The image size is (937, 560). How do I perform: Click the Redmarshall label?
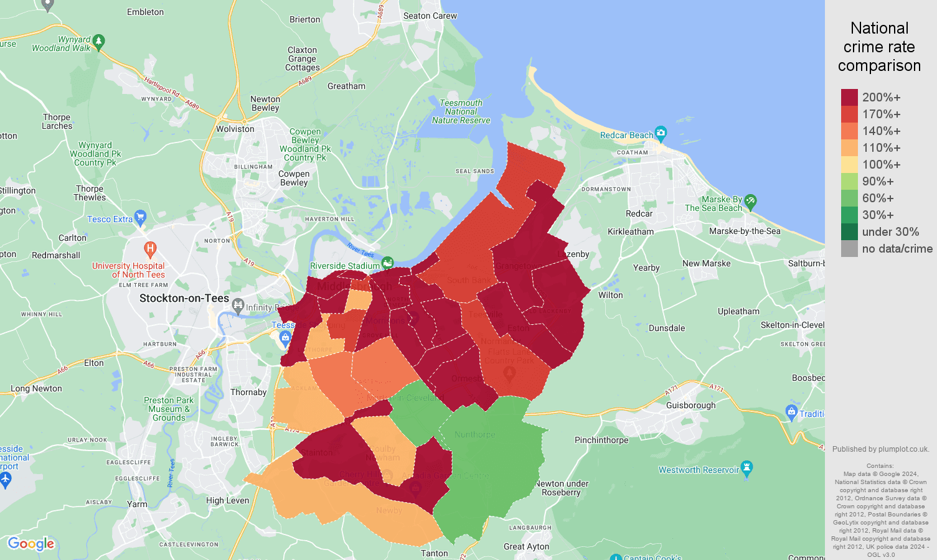click(56, 255)
